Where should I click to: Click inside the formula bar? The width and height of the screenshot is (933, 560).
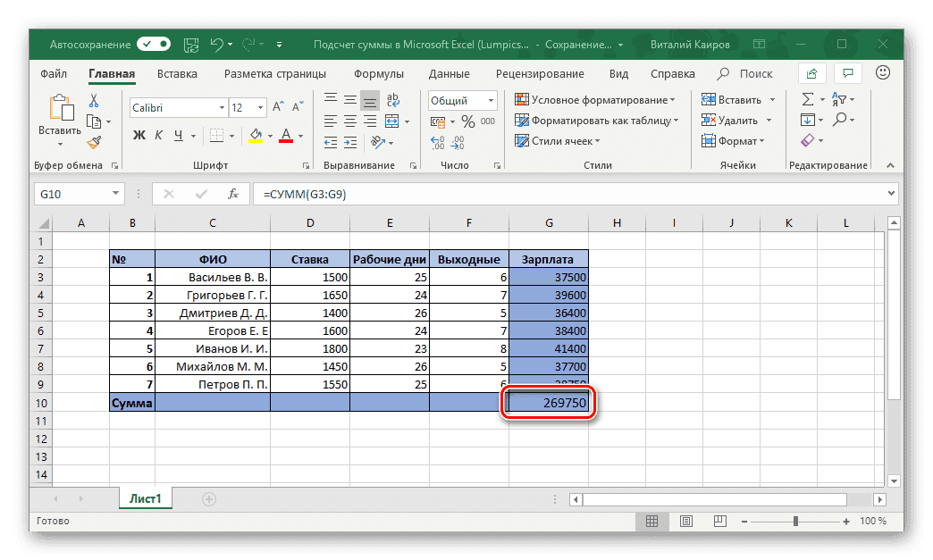536,194
